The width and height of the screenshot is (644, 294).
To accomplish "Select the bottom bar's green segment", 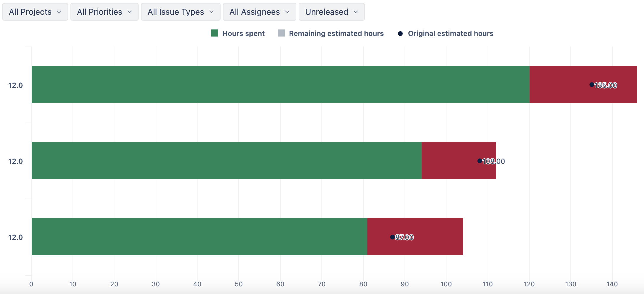I will pos(200,237).
